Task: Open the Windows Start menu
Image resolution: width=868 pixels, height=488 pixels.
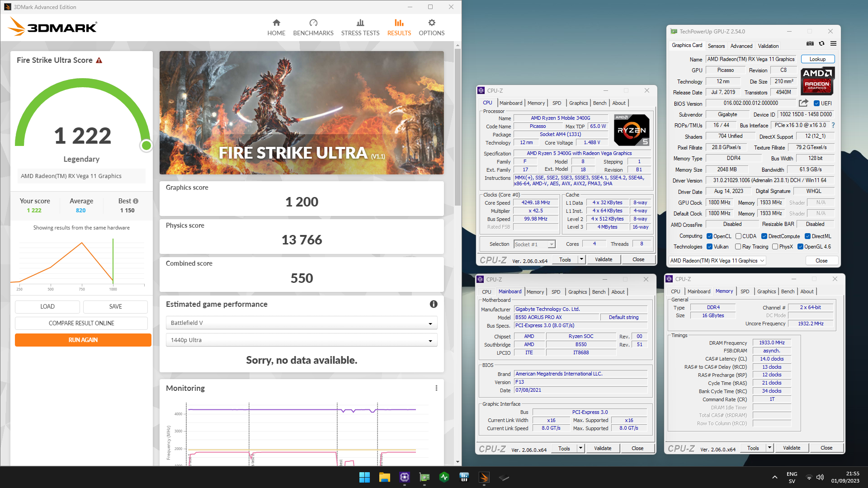Action: (364, 477)
